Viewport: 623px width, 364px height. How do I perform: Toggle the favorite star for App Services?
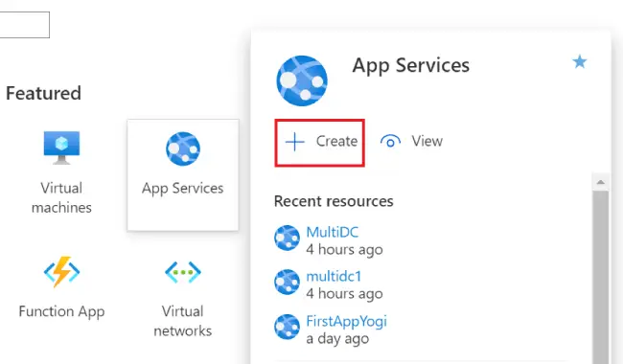(x=579, y=61)
